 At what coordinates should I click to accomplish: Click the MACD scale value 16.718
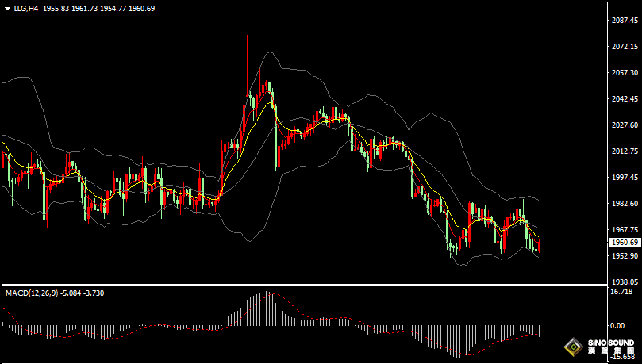(621, 292)
